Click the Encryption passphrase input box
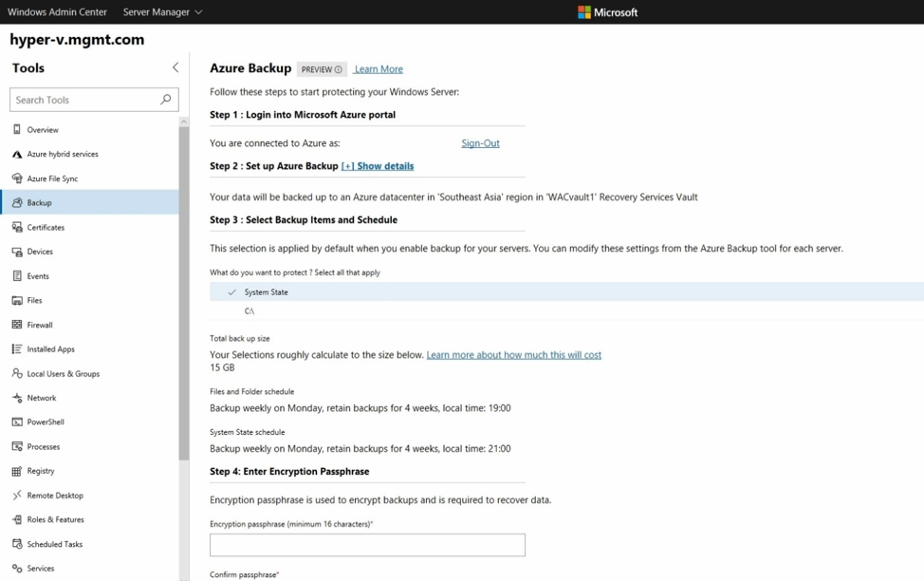 pos(367,545)
